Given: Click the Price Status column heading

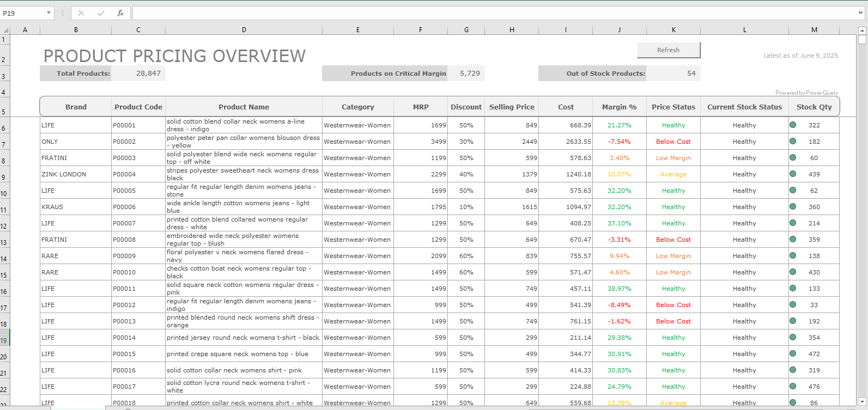Looking at the screenshot, I should pos(673,107).
